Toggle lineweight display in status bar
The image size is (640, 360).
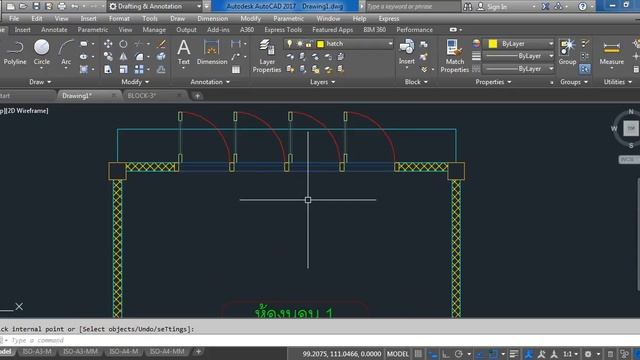[x=514, y=354]
